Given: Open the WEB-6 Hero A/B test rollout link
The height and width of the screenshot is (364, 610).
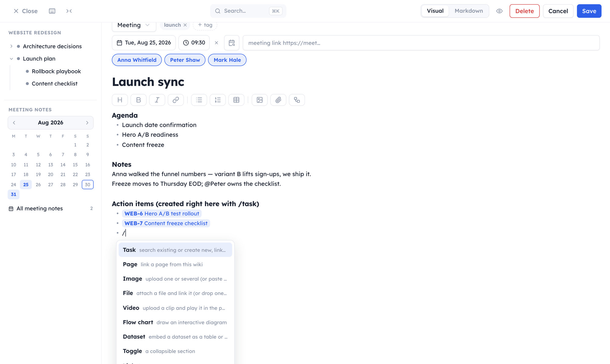Looking at the screenshot, I should point(162,214).
